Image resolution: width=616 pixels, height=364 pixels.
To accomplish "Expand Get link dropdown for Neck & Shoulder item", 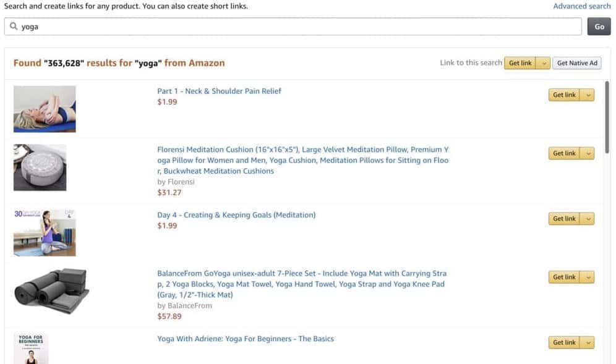I will point(588,95).
